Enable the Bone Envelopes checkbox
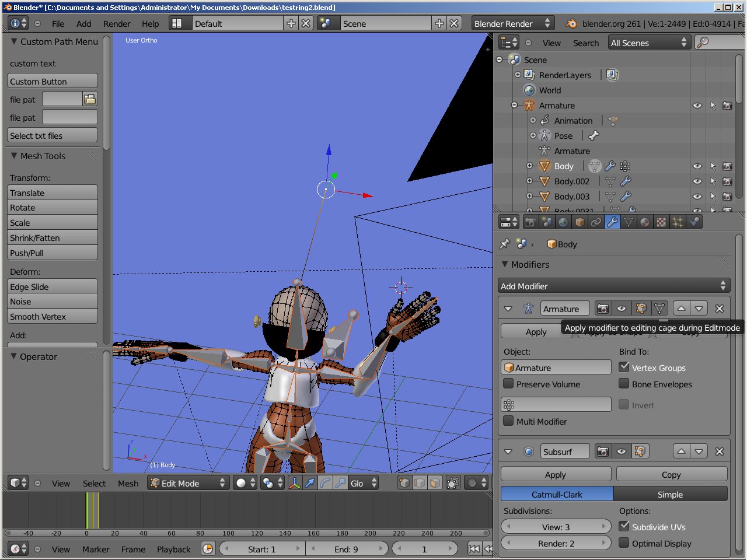Image resolution: width=747 pixels, height=560 pixels. (x=624, y=383)
